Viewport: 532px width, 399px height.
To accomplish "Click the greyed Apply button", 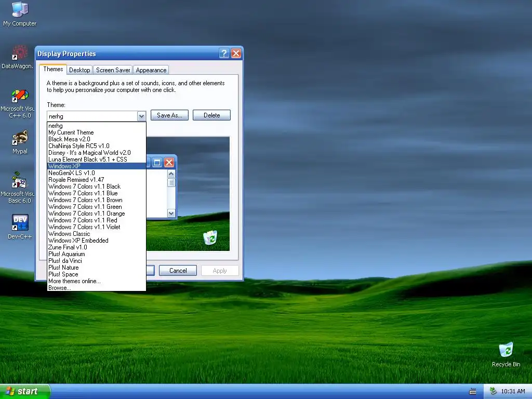I will (x=220, y=270).
